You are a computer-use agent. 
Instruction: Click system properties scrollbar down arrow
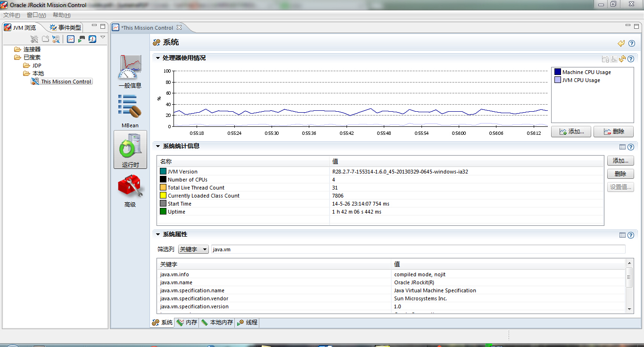(630, 309)
